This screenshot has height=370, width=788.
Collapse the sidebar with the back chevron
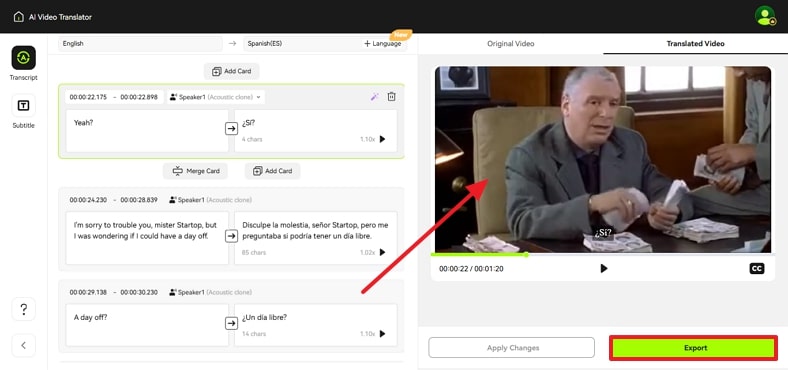click(24, 345)
